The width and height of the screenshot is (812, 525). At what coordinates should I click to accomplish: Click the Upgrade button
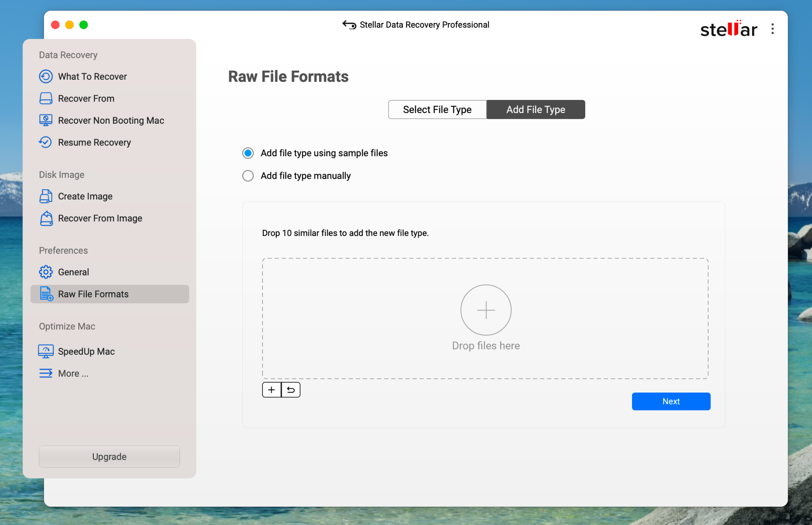click(x=109, y=457)
